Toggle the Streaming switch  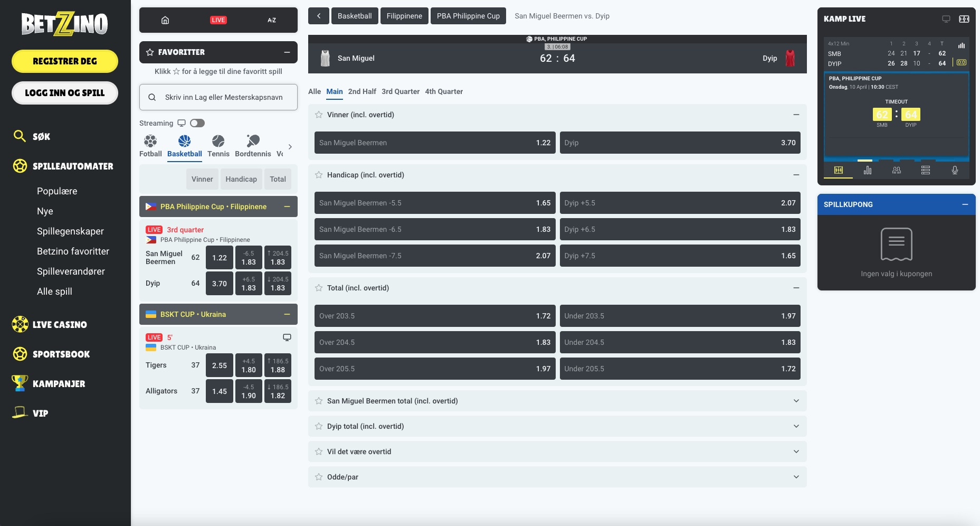point(197,123)
